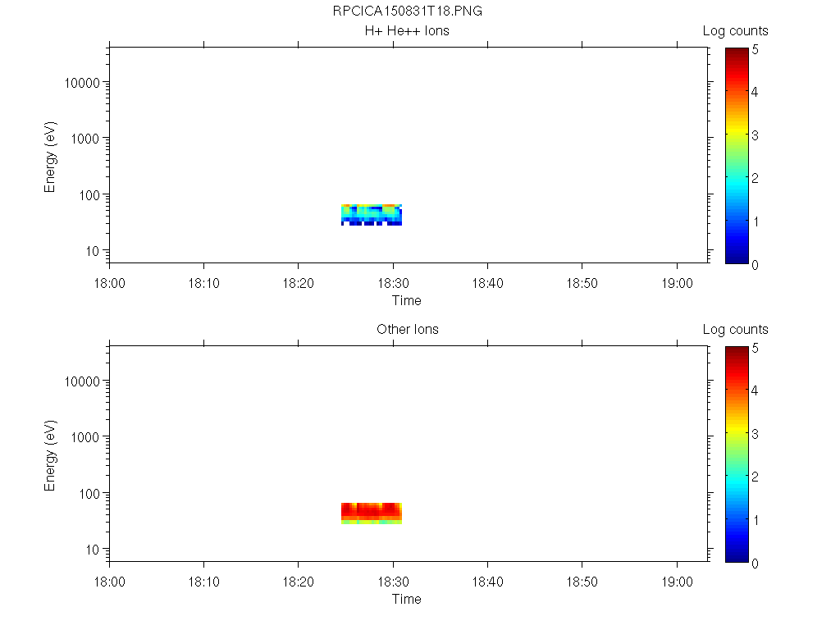This screenshot has width=840, height=630.
Task: Select the "Other Ions" panel title
Action: 407,329
